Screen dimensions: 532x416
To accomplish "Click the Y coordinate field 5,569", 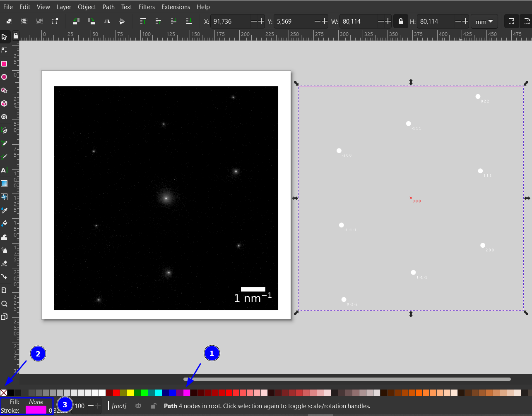I will 294,22.
